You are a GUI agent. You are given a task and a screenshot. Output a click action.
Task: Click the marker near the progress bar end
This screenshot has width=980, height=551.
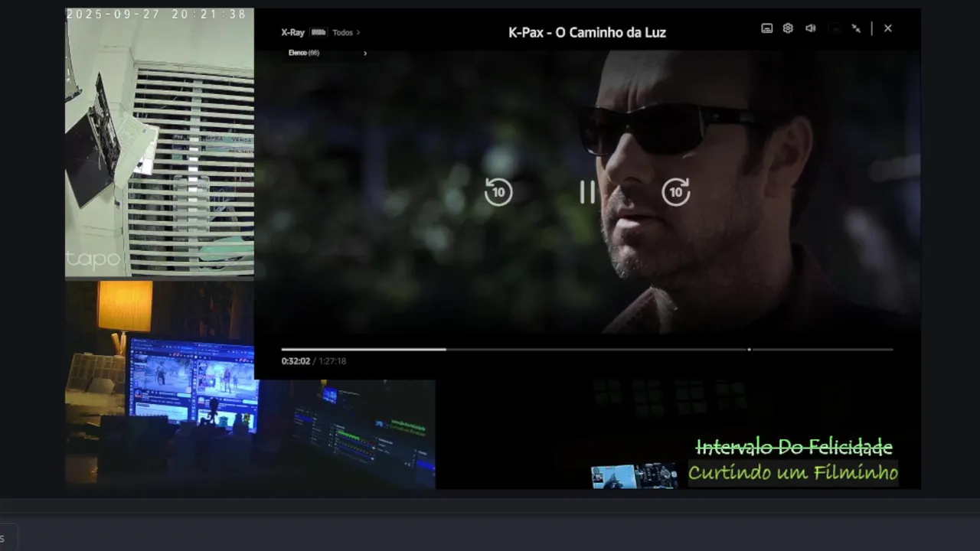pyautogui.click(x=750, y=350)
